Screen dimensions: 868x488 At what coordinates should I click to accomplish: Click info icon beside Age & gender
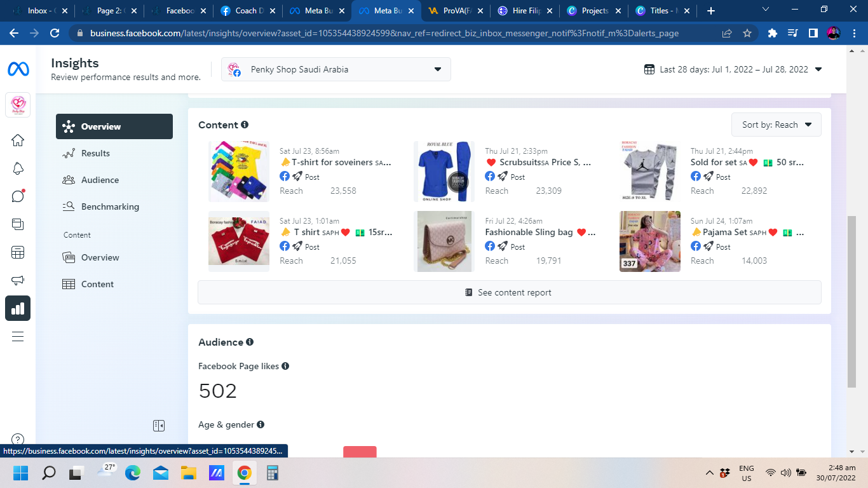tap(261, 424)
